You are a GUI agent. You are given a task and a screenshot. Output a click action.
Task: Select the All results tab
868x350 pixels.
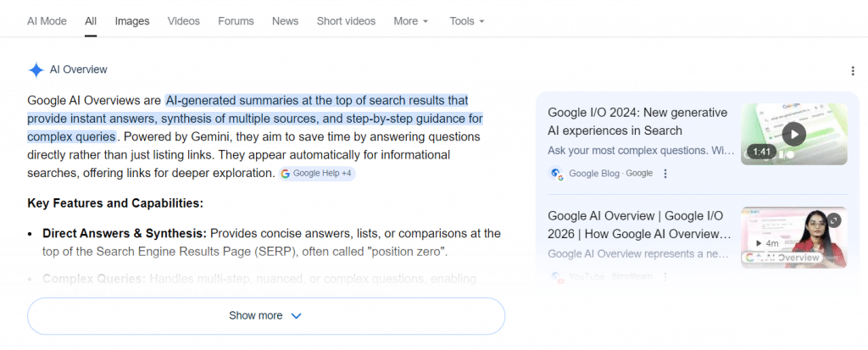91,21
